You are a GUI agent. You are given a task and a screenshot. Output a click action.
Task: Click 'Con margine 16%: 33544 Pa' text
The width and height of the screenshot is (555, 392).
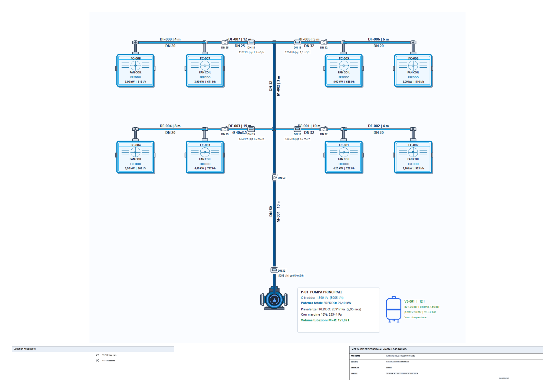tap(321, 314)
